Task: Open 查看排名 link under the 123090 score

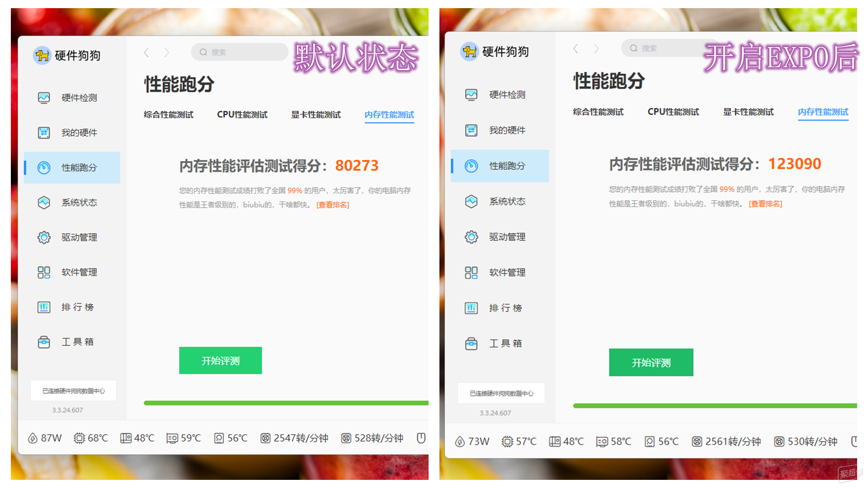Action: tap(765, 204)
